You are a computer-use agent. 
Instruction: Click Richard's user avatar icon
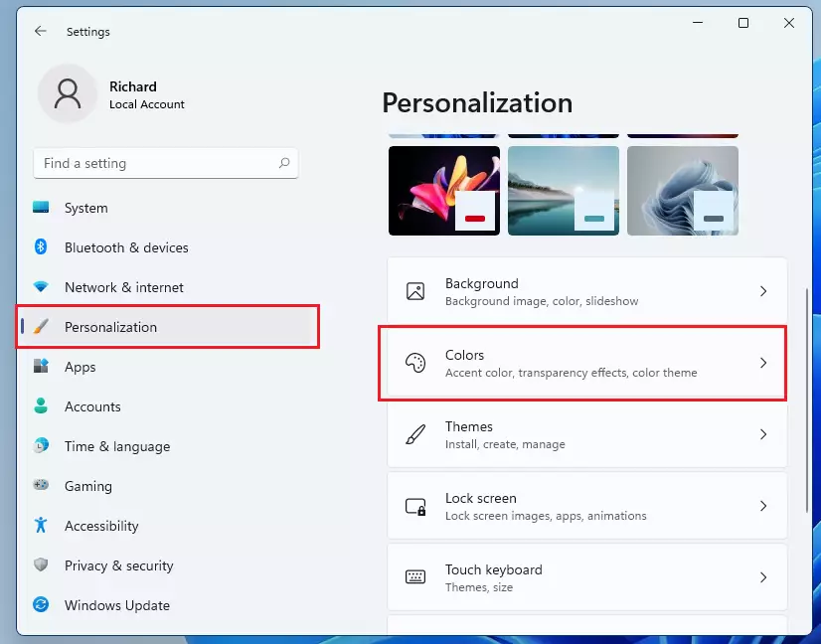click(68, 93)
